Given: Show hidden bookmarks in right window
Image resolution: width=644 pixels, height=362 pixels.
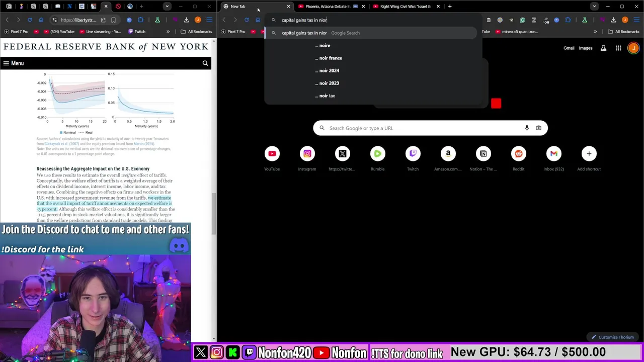Looking at the screenshot, I should [595, 32].
